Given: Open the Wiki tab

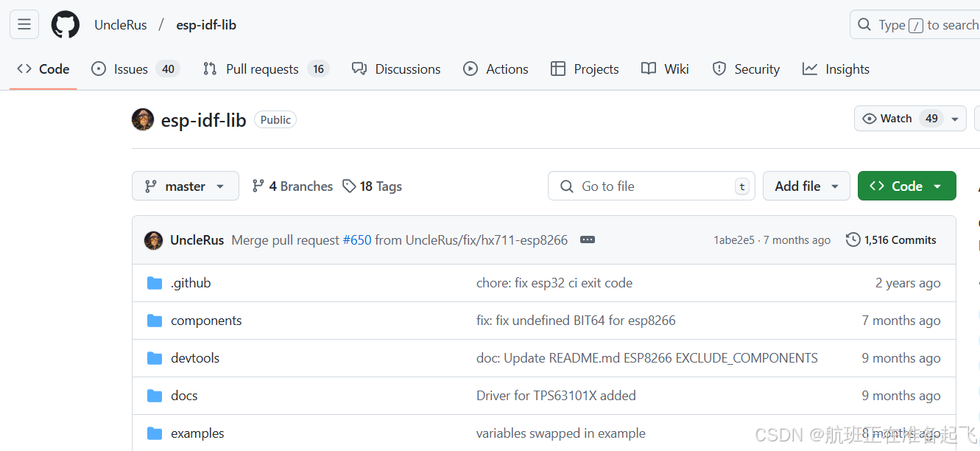Looking at the screenshot, I should [x=665, y=69].
